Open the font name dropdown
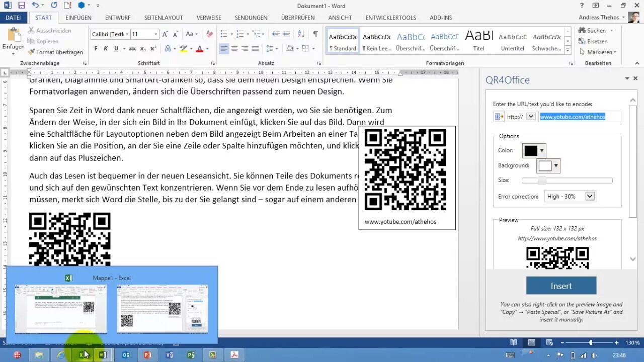 pos(126,34)
